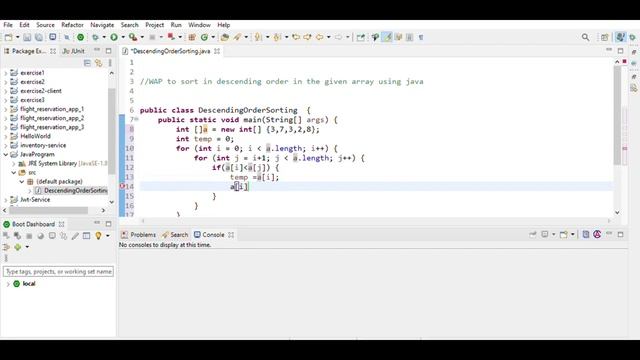This screenshot has width=640, height=360.
Task: Click the Last Edit Location icon
Action: click(296, 37)
